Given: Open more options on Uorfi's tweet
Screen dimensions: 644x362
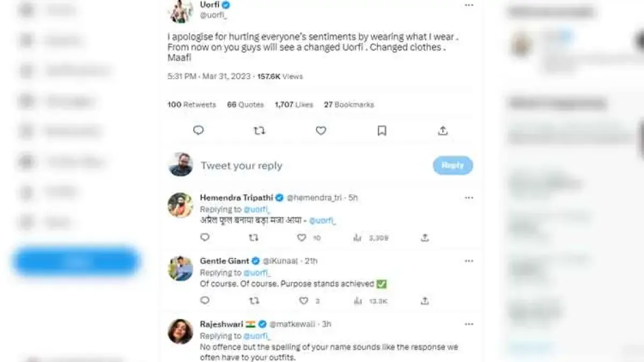Looking at the screenshot, I should pyautogui.click(x=469, y=5).
